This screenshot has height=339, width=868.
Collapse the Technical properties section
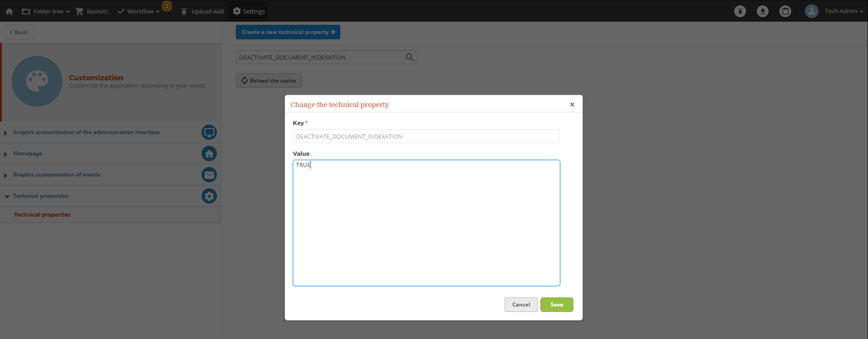[41, 196]
